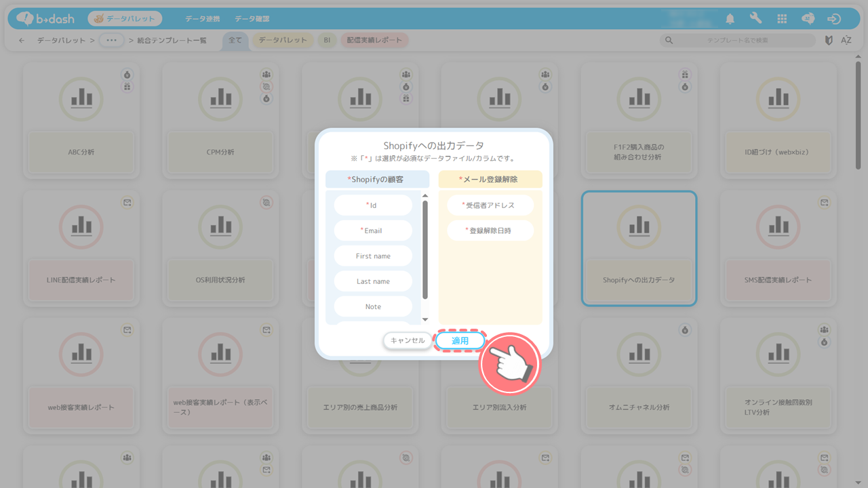
Task: Click the logout icon
Action: coord(835,19)
